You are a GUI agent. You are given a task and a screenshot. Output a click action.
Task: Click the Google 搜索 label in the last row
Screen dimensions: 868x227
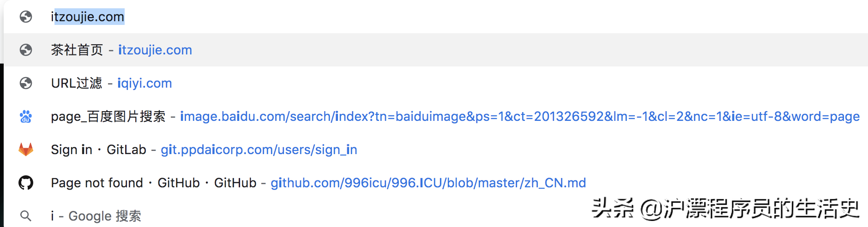(x=105, y=216)
